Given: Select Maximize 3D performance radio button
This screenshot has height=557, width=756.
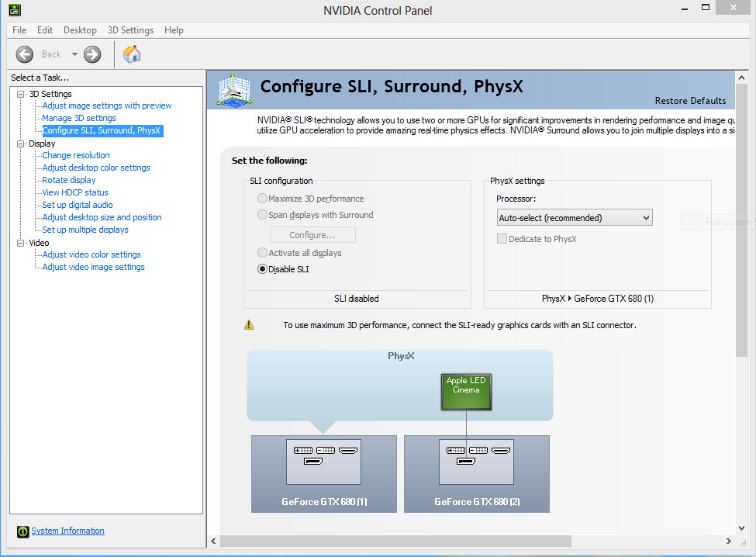Looking at the screenshot, I should coord(262,198).
